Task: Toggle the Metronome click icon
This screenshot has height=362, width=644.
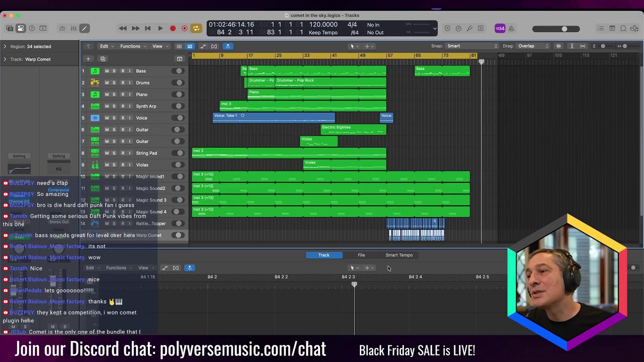Action: [x=511, y=29]
